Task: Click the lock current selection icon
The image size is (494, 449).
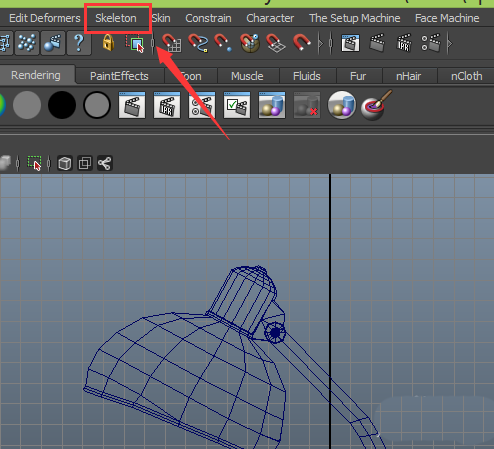Action: pos(108,43)
